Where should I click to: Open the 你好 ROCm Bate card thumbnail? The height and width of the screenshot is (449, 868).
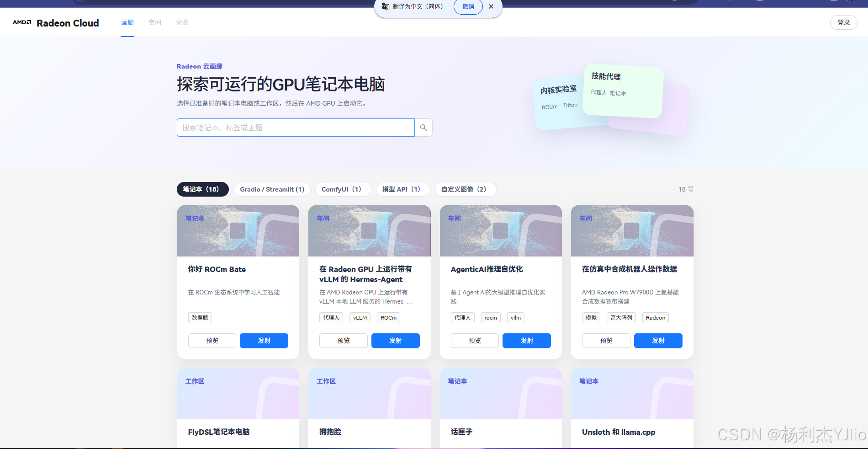click(238, 231)
